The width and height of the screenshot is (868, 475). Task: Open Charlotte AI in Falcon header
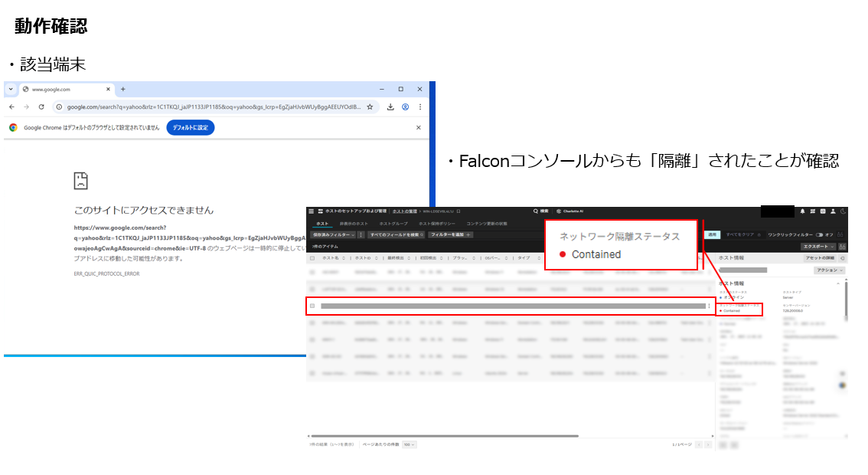[570, 211]
